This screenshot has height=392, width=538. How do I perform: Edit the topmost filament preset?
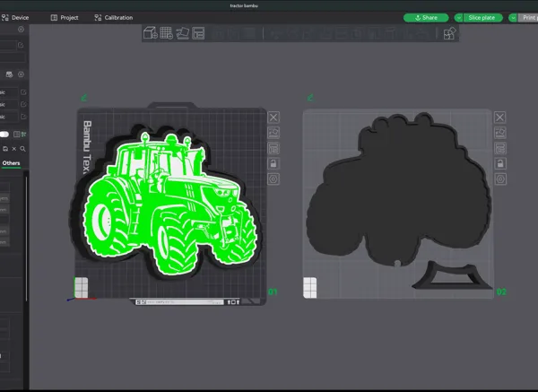coord(23,92)
